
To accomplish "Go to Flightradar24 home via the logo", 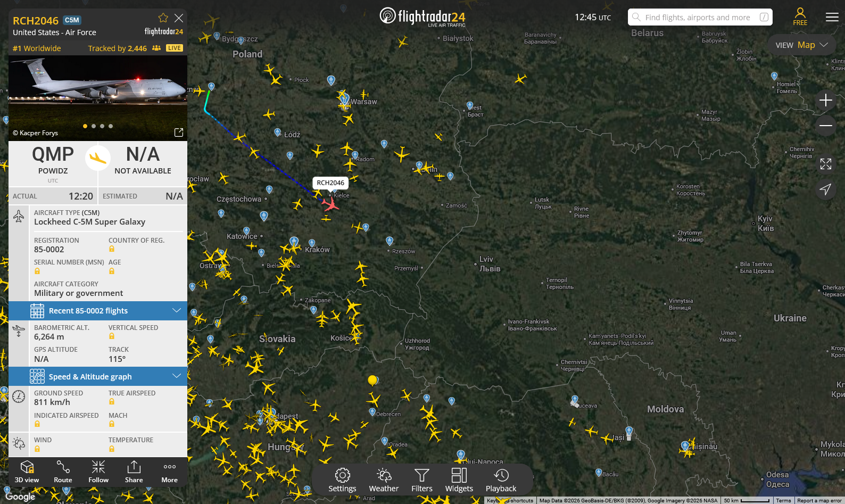I will 422,17.
